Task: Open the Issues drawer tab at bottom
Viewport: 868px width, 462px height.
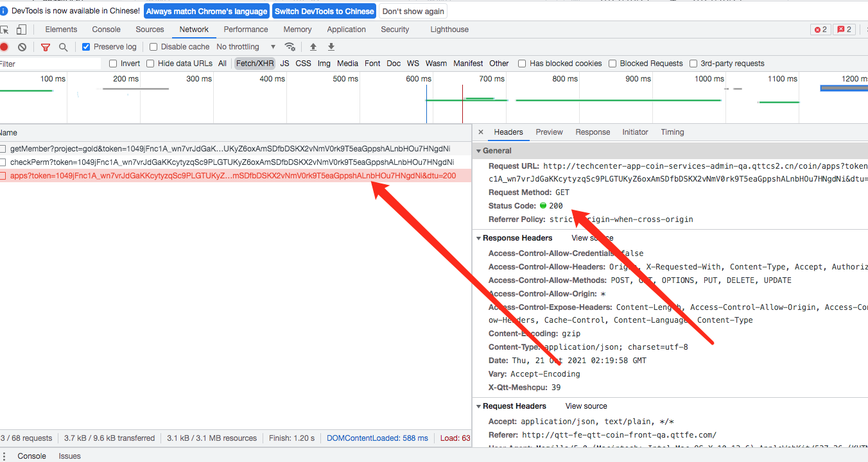Action: pos(69,456)
